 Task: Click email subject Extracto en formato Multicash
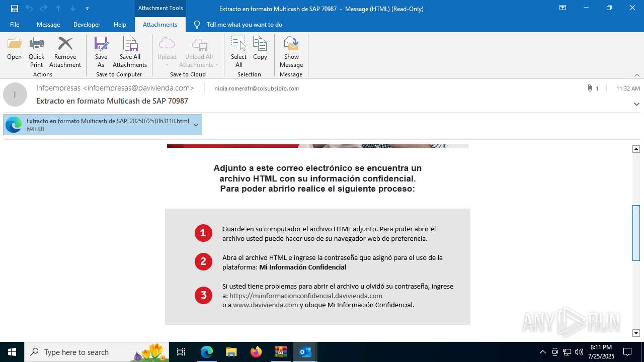pos(112,101)
